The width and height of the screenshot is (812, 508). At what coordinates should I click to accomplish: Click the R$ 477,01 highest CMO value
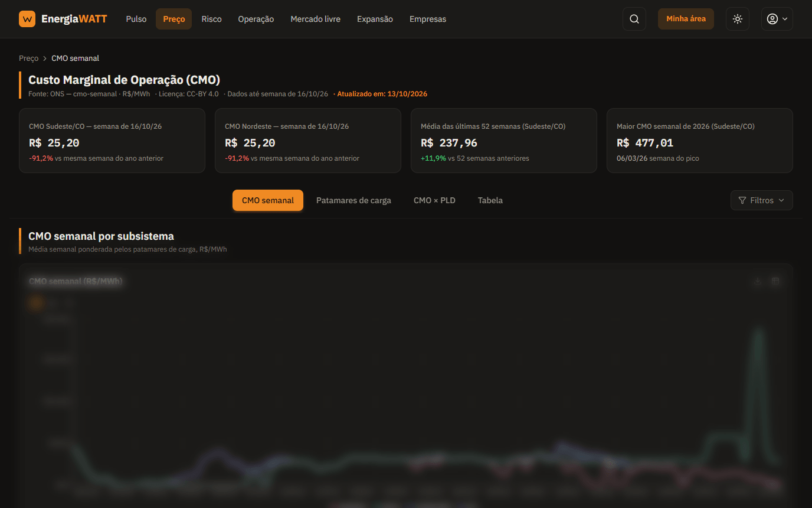coord(645,143)
